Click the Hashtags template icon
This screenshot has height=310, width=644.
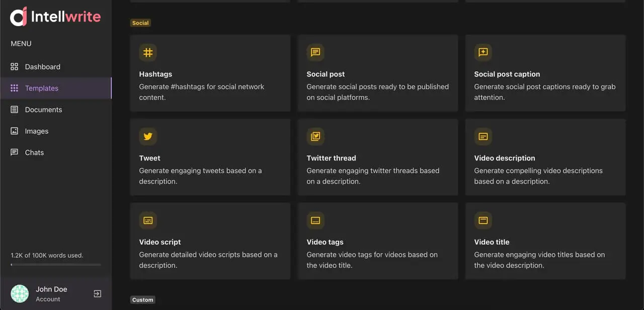148,52
